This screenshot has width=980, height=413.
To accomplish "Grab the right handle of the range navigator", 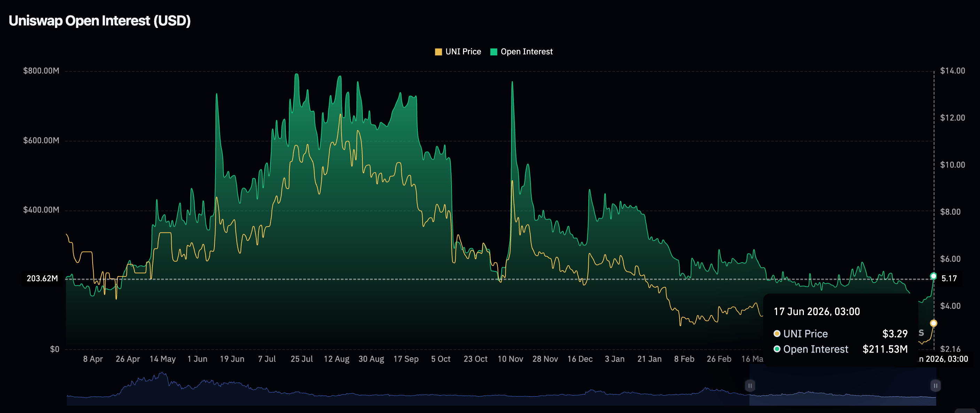I will [935, 385].
